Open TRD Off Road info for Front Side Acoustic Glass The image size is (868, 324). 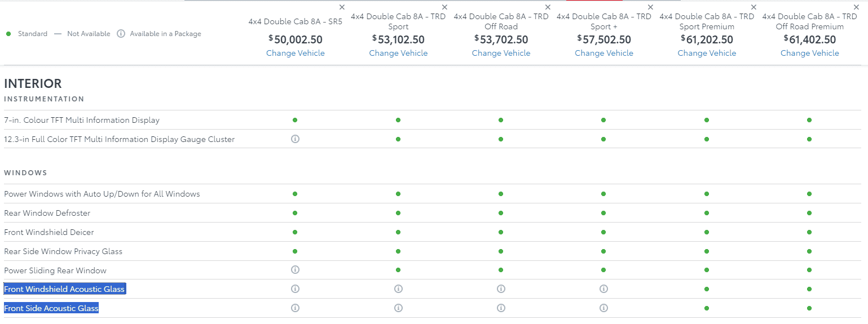[501, 308]
